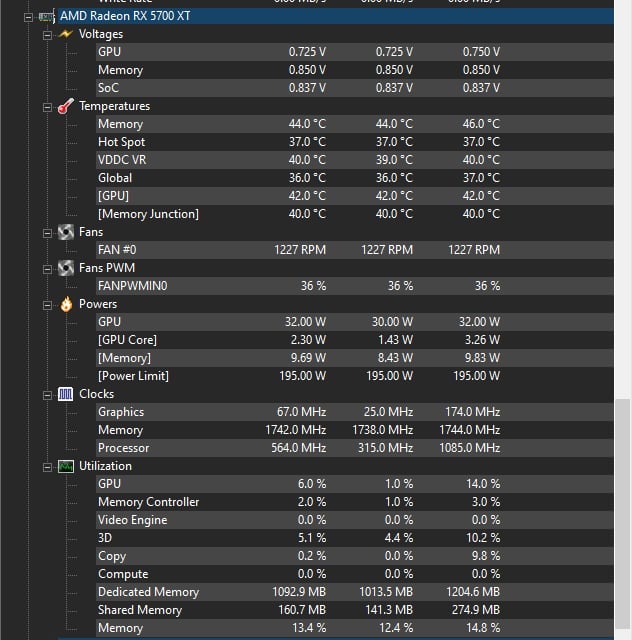Screen dimensions: 632x640
Task: Click the Fans PWM group fan icon
Action: tap(65, 268)
